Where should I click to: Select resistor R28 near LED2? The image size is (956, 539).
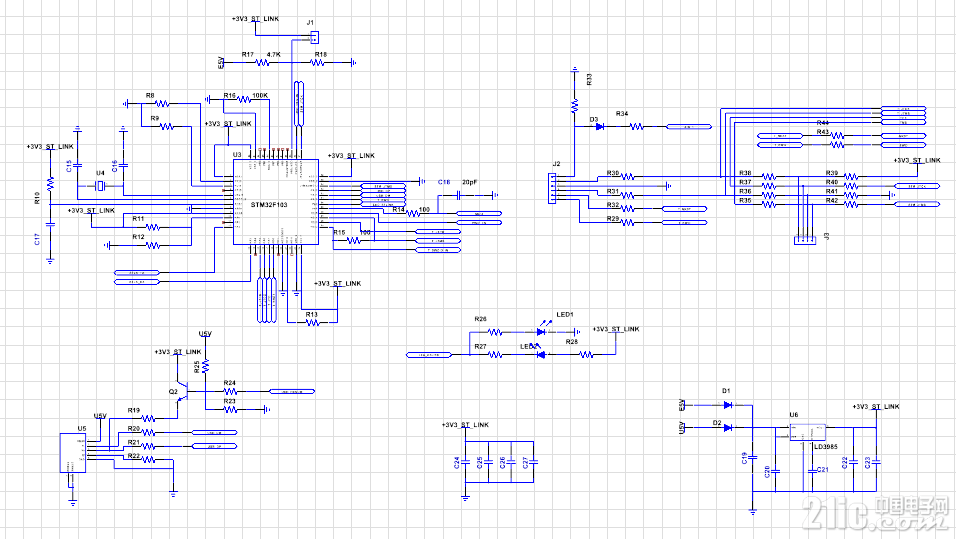586,354
